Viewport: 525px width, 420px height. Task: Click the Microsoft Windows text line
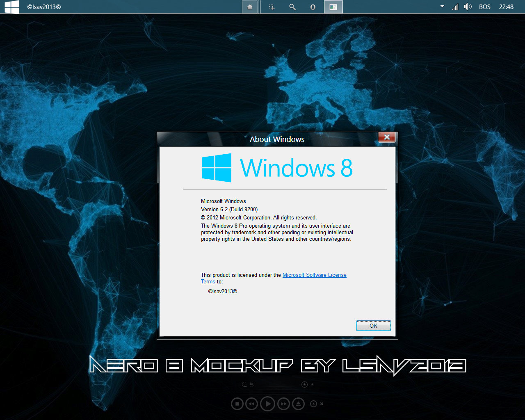[224, 201]
